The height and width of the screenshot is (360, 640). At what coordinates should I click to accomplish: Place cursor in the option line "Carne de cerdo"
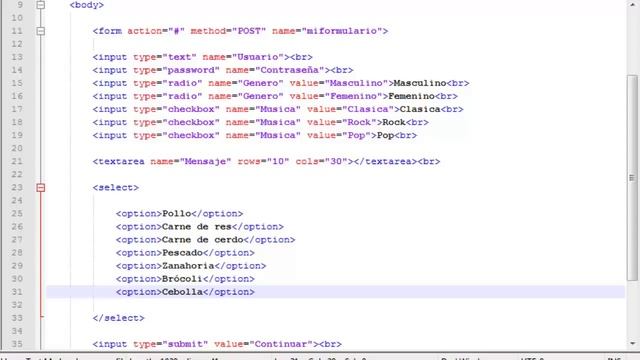click(x=205, y=240)
